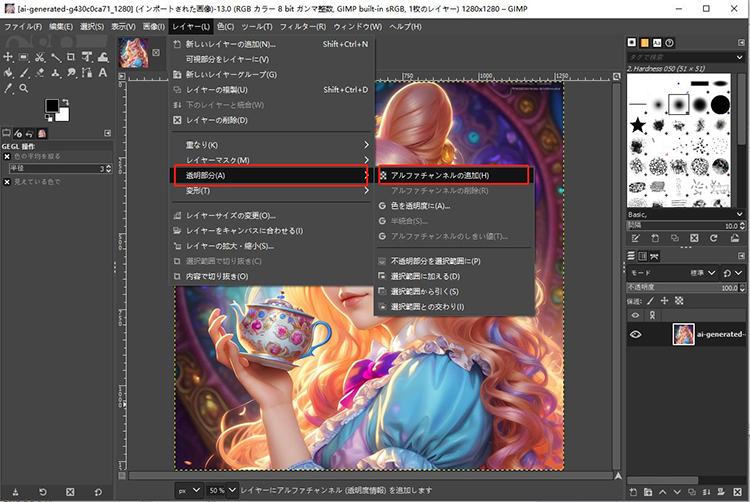Screen dimensions: 750x502
Task: Select the Unified Transform tool
Action: point(87,57)
